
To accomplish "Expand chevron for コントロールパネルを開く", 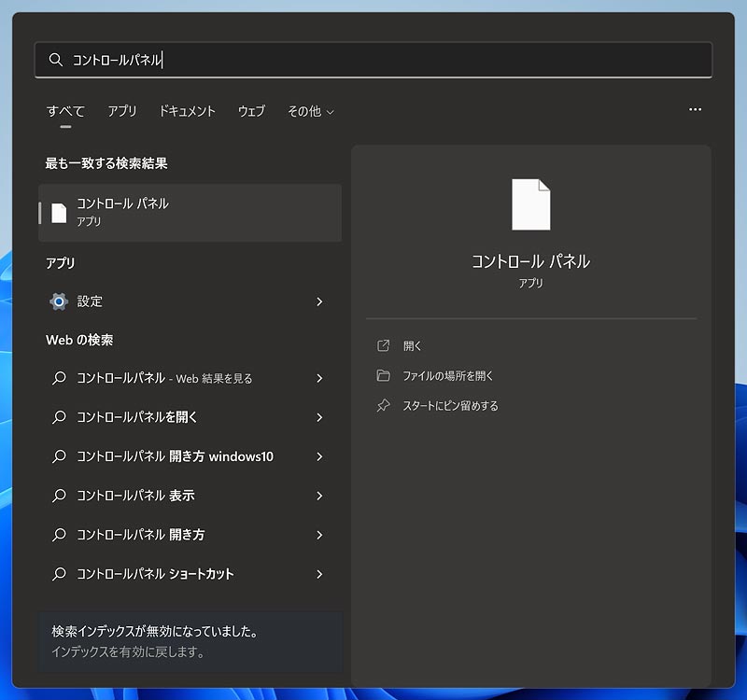I will 319,417.
